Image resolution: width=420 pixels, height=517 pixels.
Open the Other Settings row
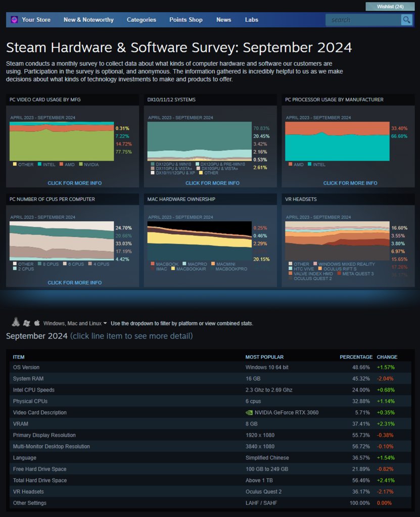click(x=210, y=503)
